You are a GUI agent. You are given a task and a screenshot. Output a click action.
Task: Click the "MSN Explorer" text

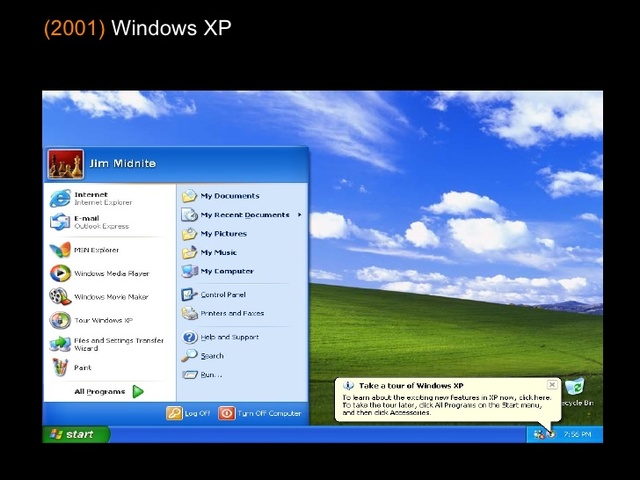[96, 250]
